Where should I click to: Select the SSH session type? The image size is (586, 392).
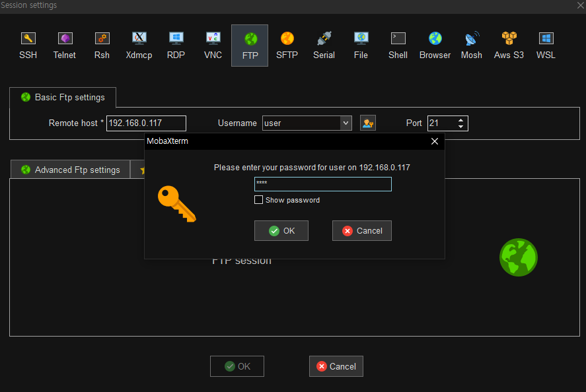pyautogui.click(x=28, y=46)
